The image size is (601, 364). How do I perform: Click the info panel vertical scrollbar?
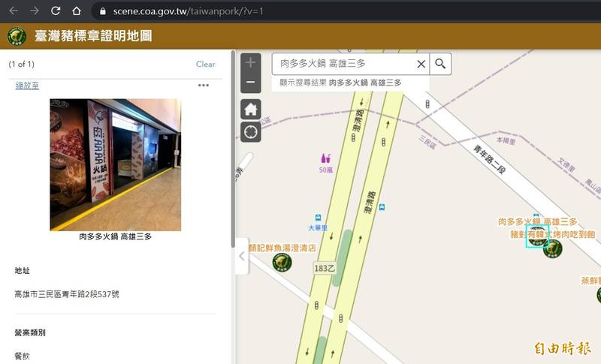[x=233, y=149]
